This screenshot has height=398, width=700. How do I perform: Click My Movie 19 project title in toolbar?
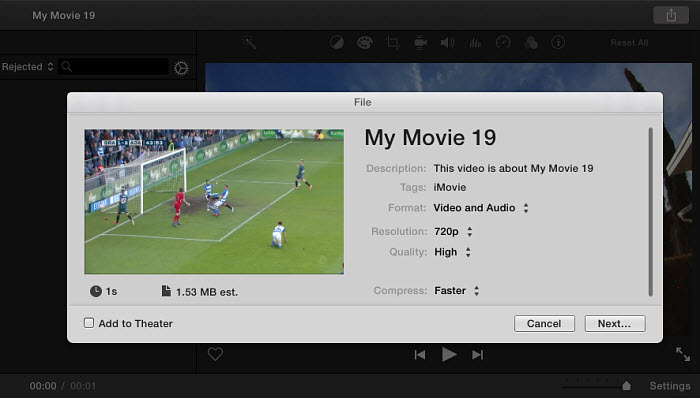[x=63, y=16]
